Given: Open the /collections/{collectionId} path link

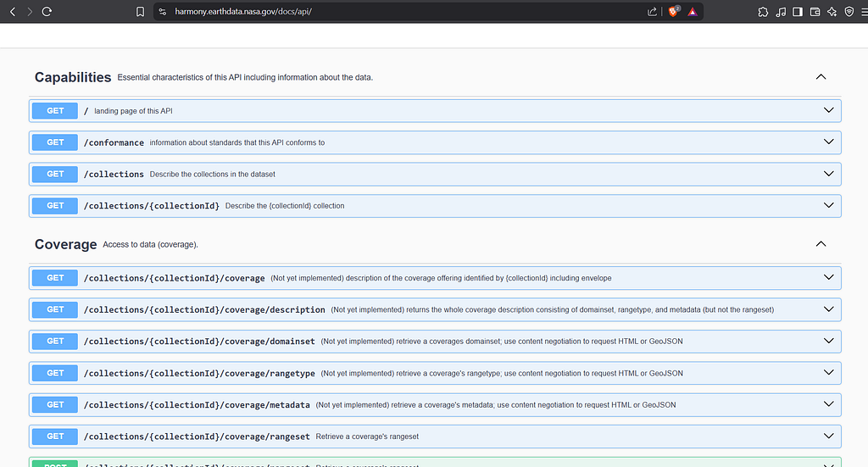Looking at the screenshot, I should 152,206.
